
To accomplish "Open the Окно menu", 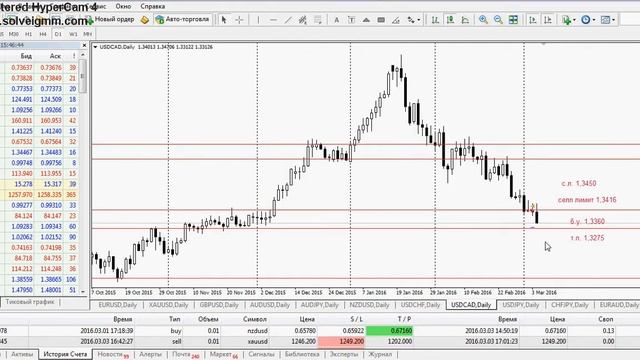I will 123,7.
